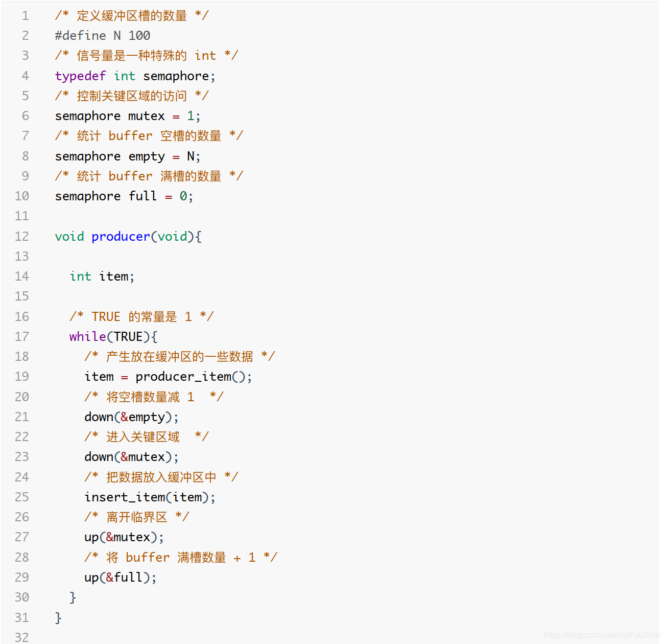Click comment '/* 信号量是一种特殊的 int */'
665x644 pixels.
point(147,56)
